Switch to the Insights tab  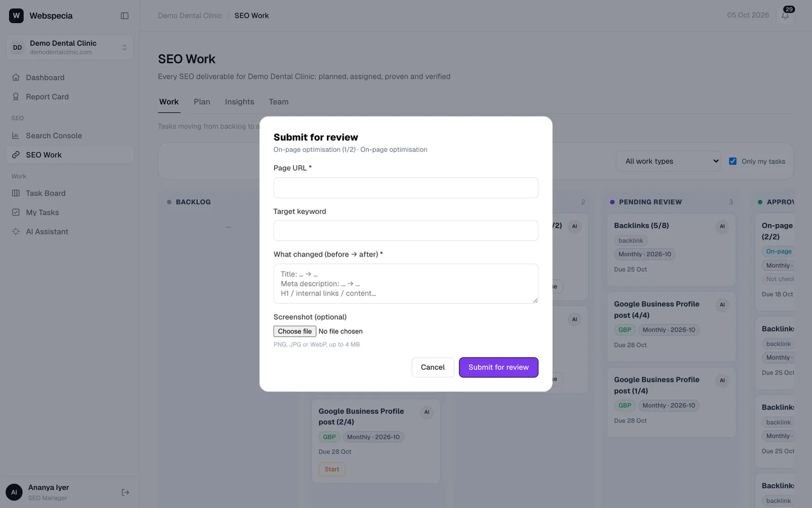[x=240, y=102]
